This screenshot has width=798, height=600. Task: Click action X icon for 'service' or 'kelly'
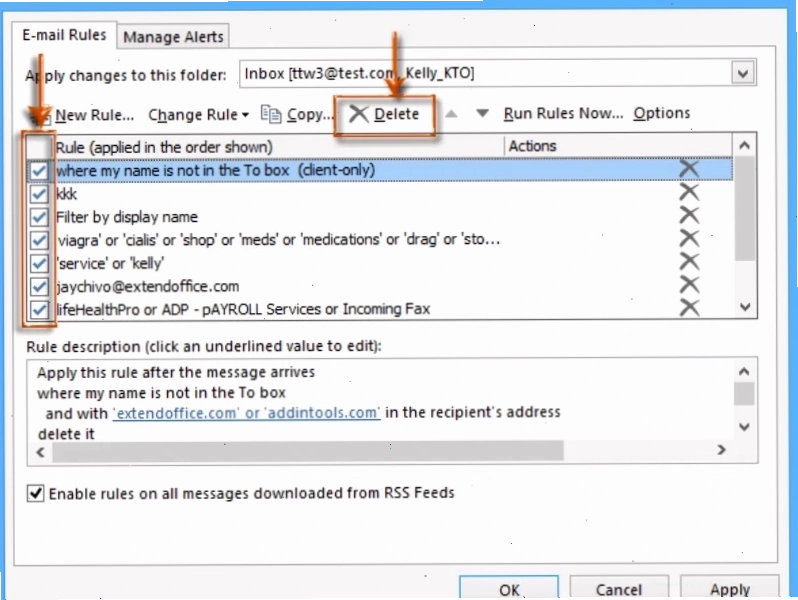tap(689, 262)
